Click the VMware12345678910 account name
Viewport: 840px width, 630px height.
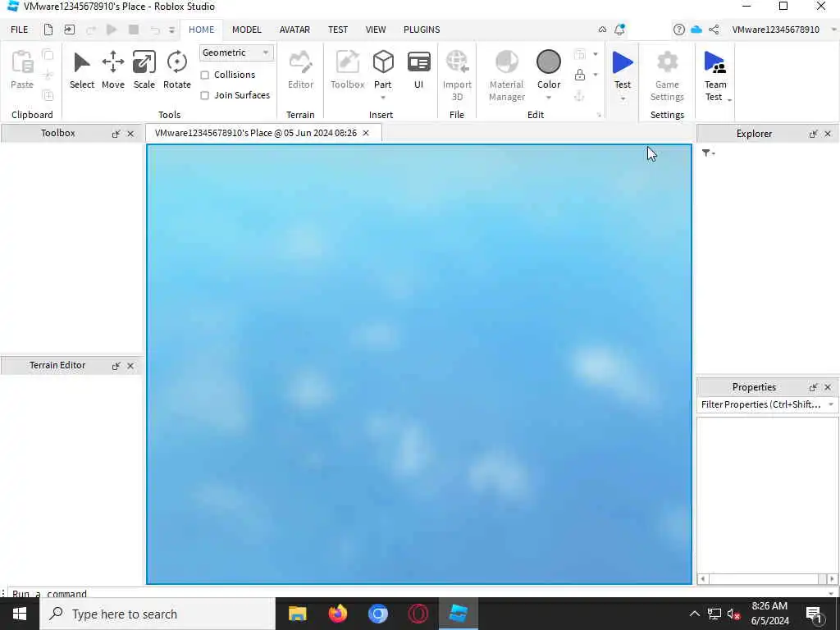[776, 30]
